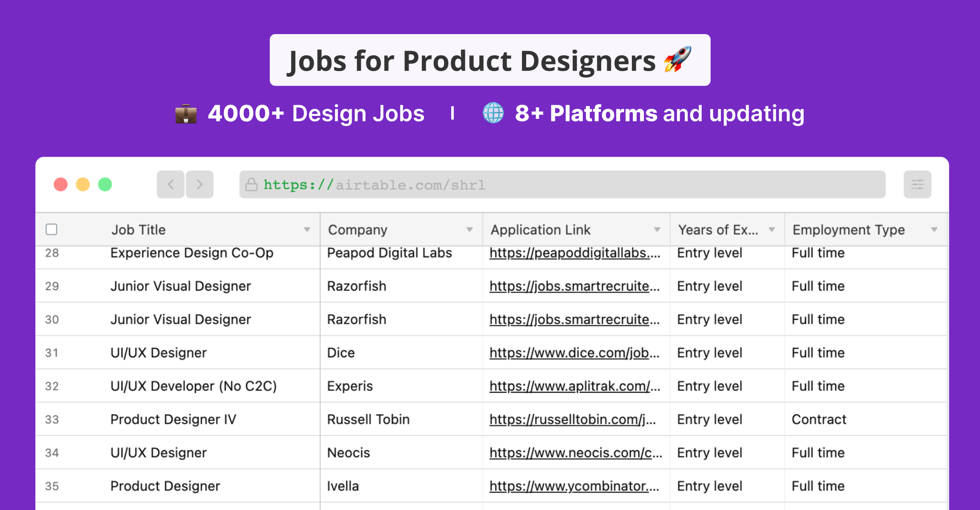Open the jobs.smartrecruite link in row 29
This screenshot has height=510, width=980.
tap(574, 286)
